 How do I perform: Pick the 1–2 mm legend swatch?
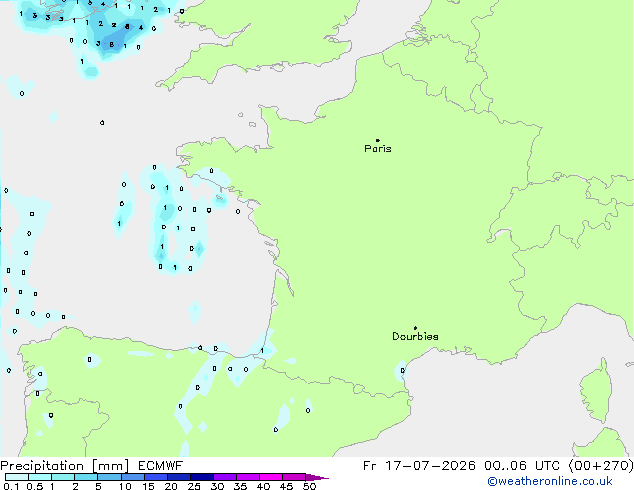point(63,477)
